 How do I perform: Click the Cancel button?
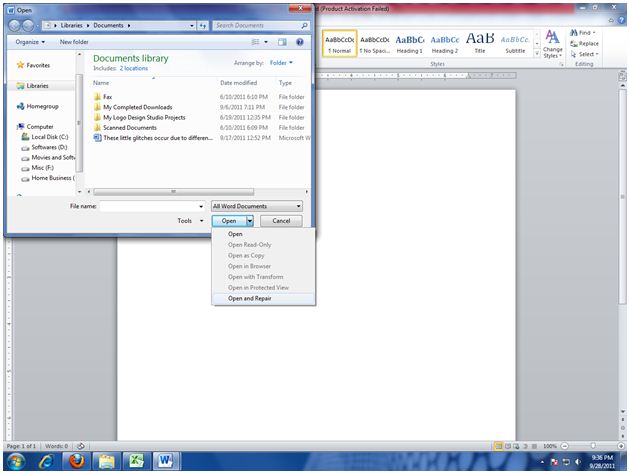click(281, 221)
